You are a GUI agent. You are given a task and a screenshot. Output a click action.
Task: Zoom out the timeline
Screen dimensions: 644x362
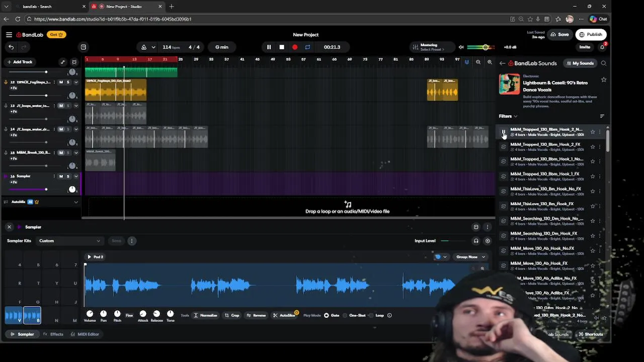[x=478, y=62]
